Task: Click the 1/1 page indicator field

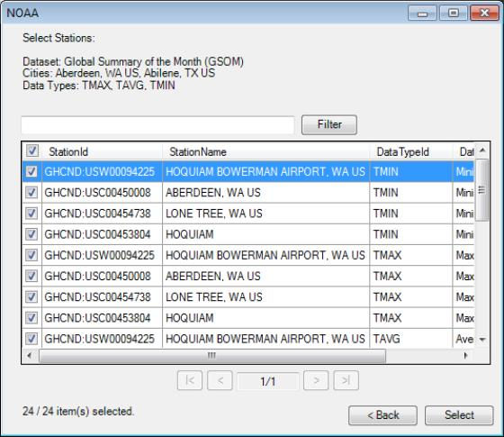Action: coord(268,381)
